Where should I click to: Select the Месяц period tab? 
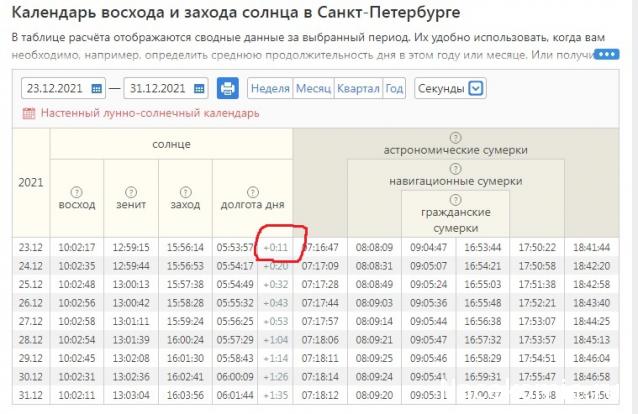pos(313,88)
